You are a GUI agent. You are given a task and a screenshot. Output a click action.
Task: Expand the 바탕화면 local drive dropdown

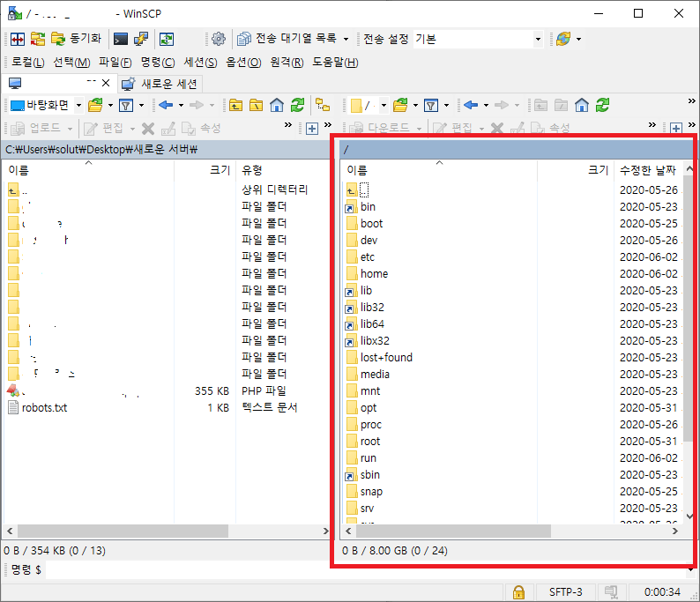[78, 105]
